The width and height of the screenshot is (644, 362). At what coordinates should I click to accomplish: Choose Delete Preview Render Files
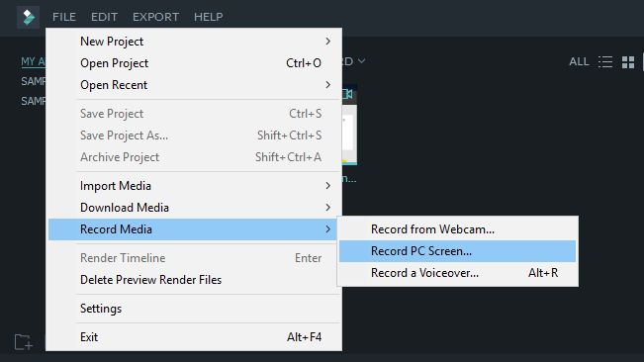pyautogui.click(x=194, y=280)
